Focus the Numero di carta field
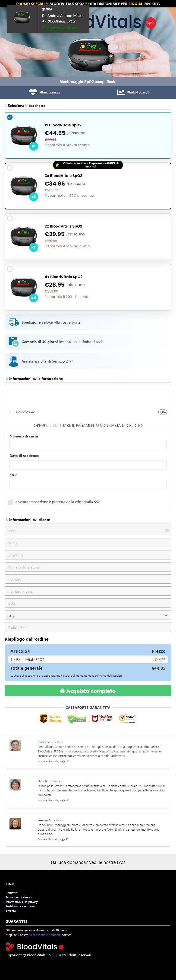 click(x=88, y=446)
